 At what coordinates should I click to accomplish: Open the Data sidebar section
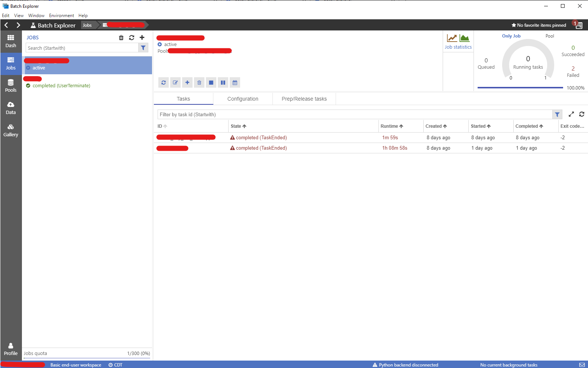[x=11, y=108]
